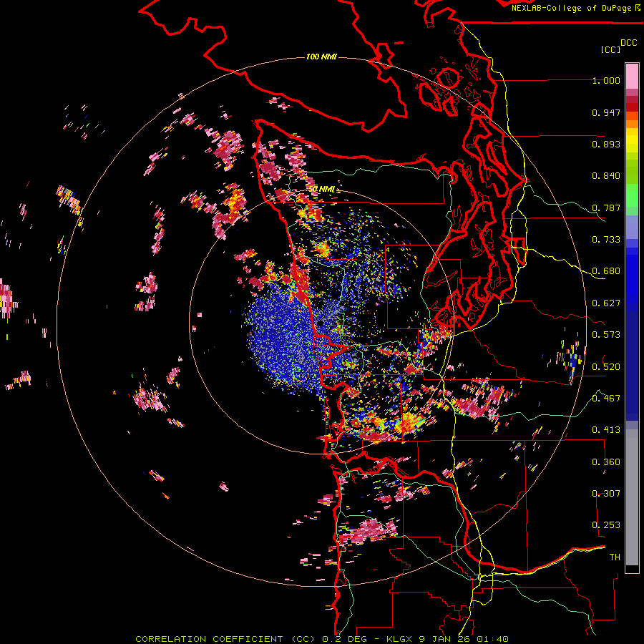Click the black radar site dot at map center

(x=321, y=323)
